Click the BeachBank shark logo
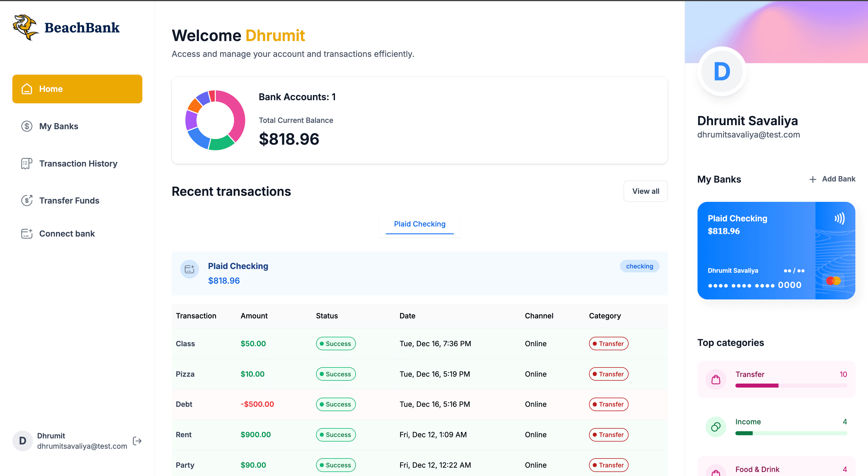 (25, 28)
